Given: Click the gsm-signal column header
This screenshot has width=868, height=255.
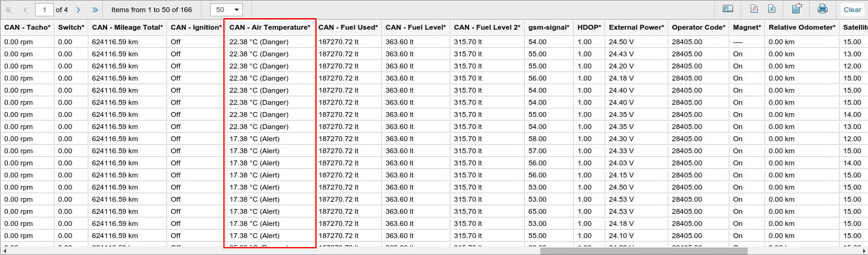Looking at the screenshot, I should coord(548,27).
